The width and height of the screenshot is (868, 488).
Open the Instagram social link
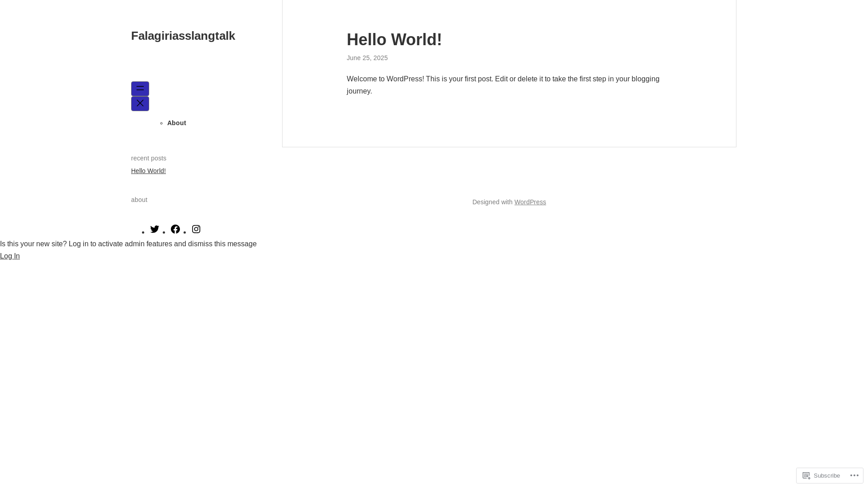coord(196,229)
